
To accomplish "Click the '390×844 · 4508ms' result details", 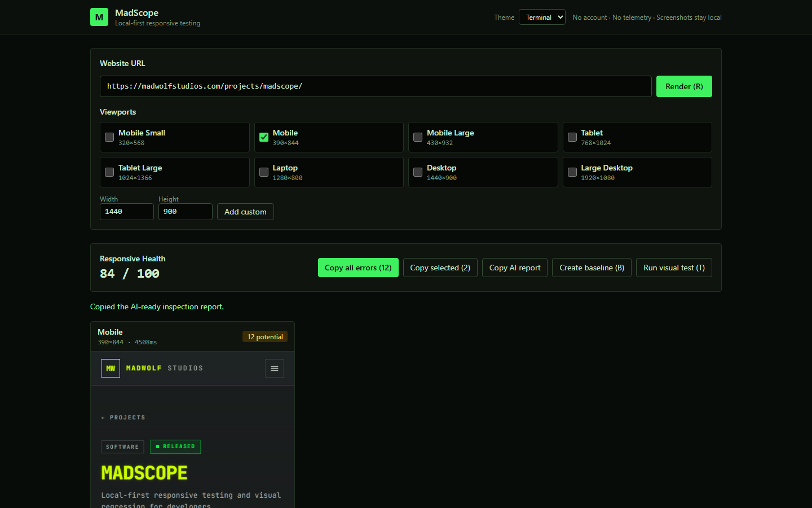I will 127,342.
